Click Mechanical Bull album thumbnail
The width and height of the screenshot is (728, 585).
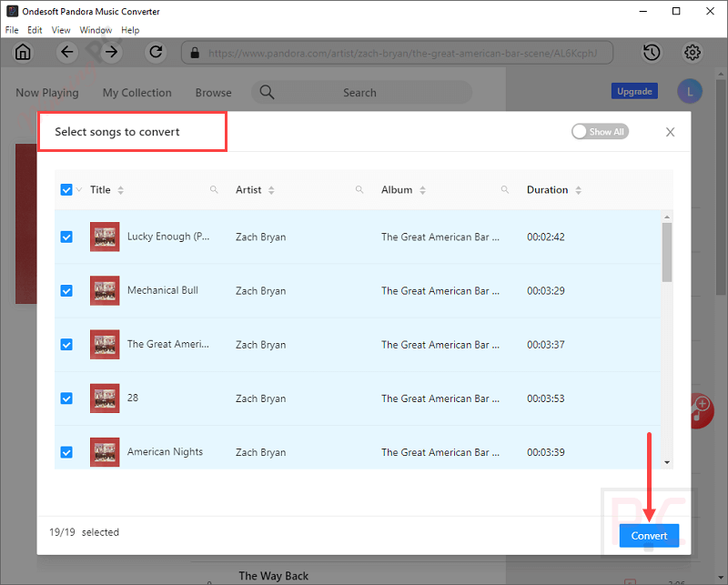click(105, 290)
